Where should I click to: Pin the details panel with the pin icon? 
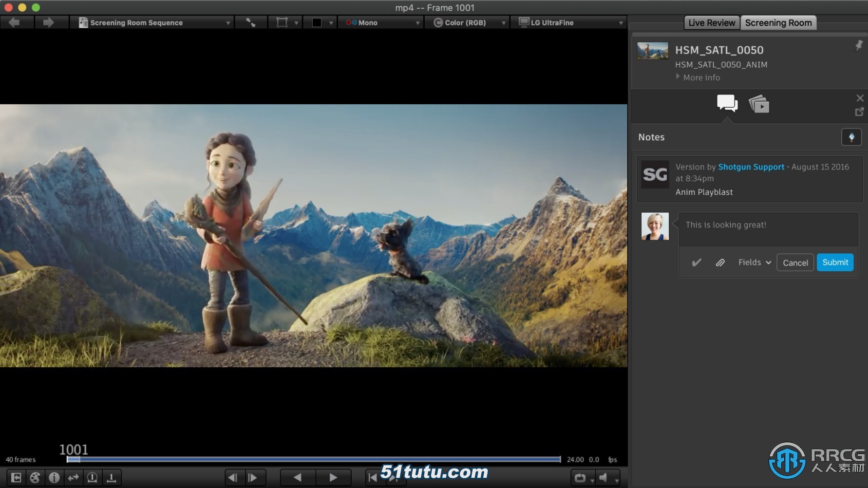(x=859, y=45)
